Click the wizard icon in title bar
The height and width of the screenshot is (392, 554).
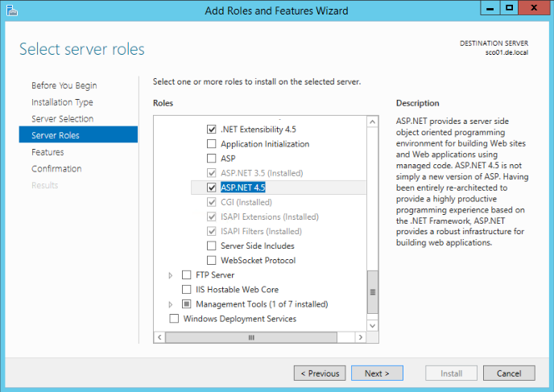coord(10,10)
